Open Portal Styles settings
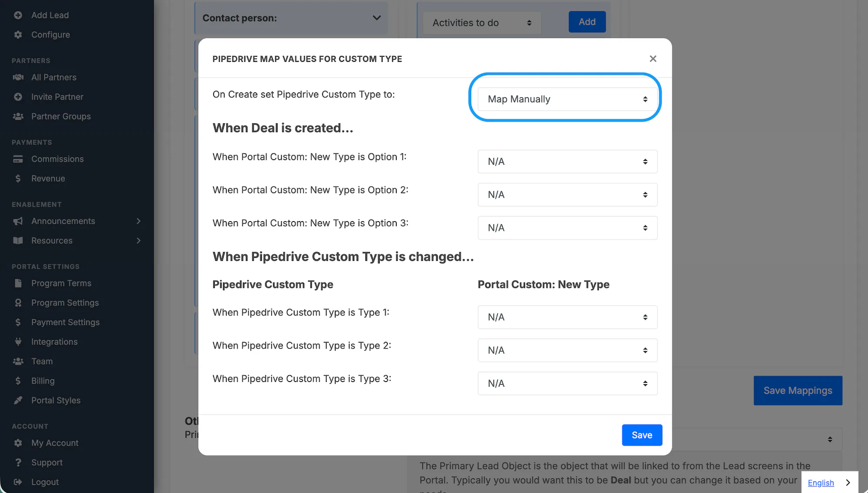Image resolution: width=868 pixels, height=493 pixels. pos(56,400)
